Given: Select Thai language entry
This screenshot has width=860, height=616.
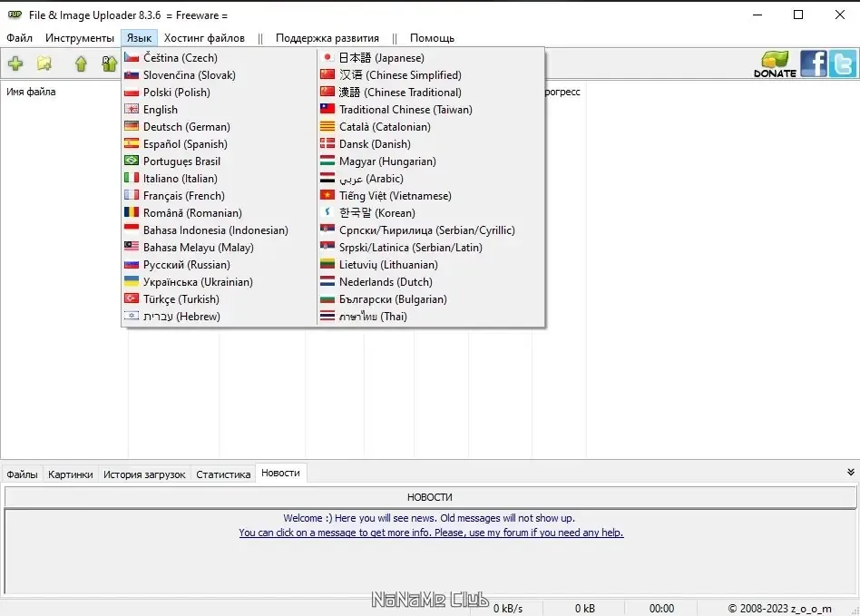Looking at the screenshot, I should tap(431, 317).
